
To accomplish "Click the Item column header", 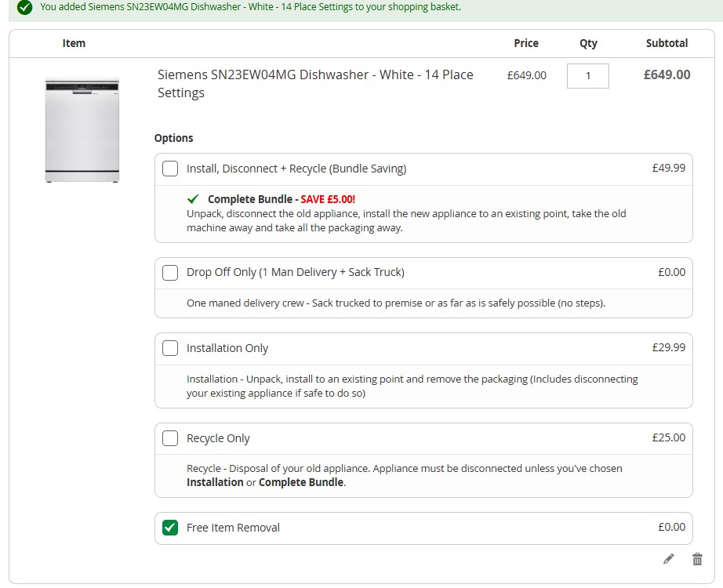I will [x=74, y=43].
